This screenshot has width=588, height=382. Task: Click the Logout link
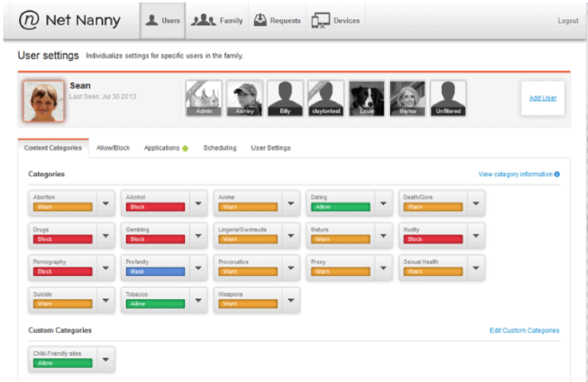coord(567,21)
